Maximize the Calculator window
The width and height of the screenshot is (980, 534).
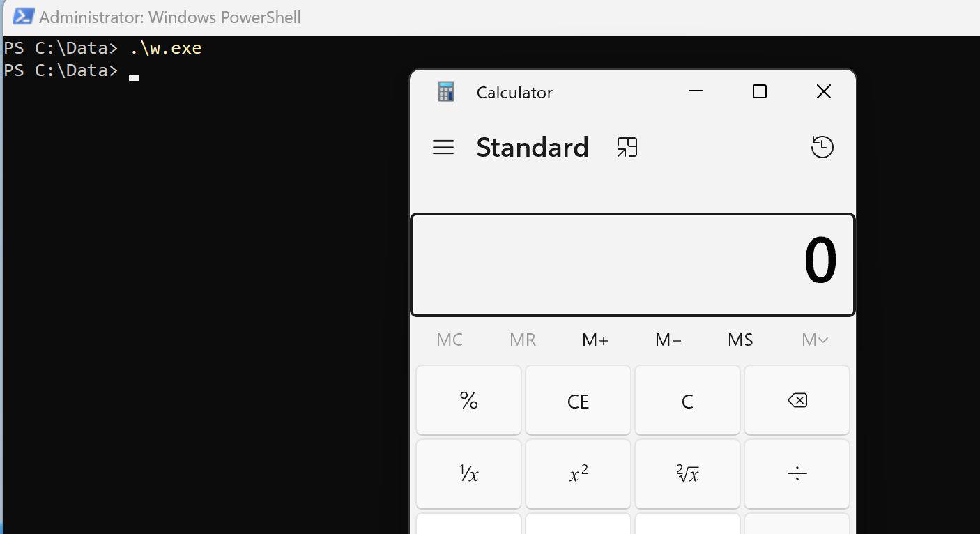[x=760, y=91]
